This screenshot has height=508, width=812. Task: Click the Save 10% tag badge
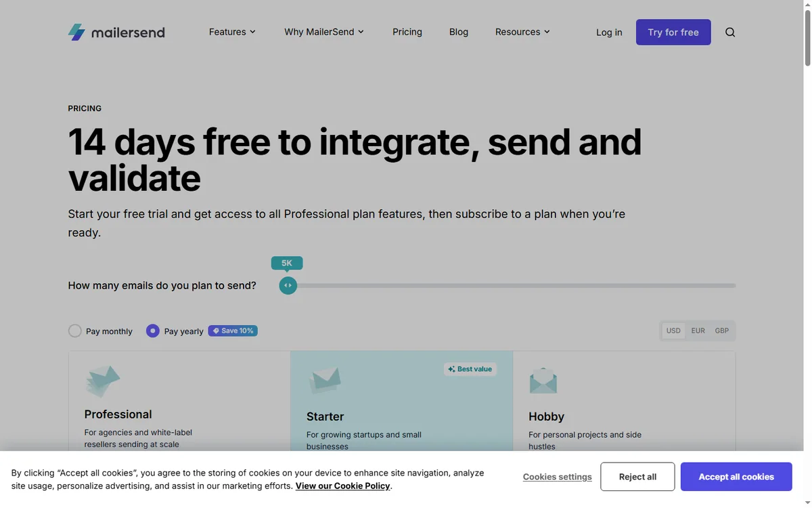click(x=233, y=331)
